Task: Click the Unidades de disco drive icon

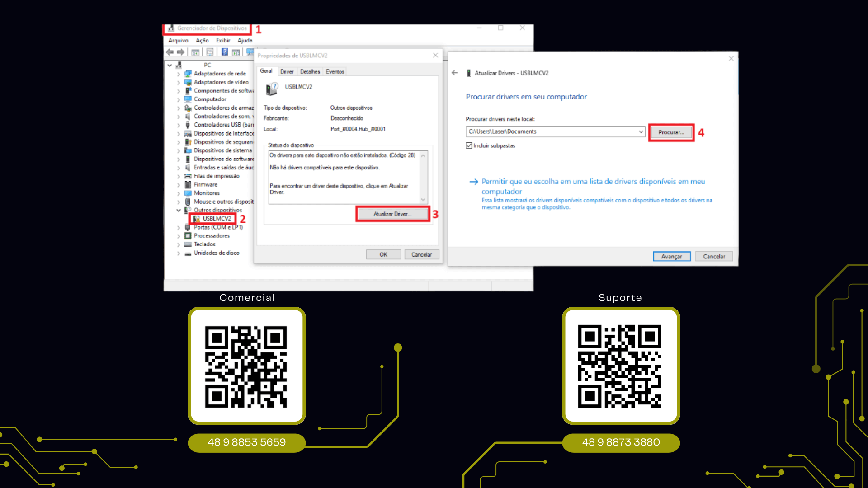Action: [x=188, y=253]
